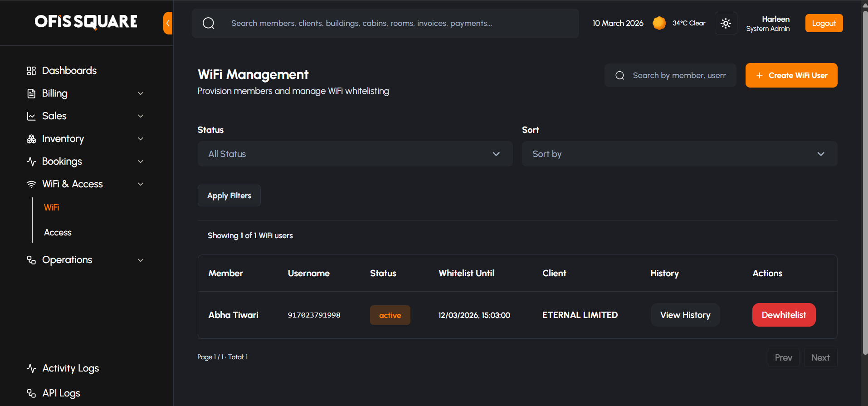
Task: Open the All Status dropdown
Action: pyautogui.click(x=355, y=154)
